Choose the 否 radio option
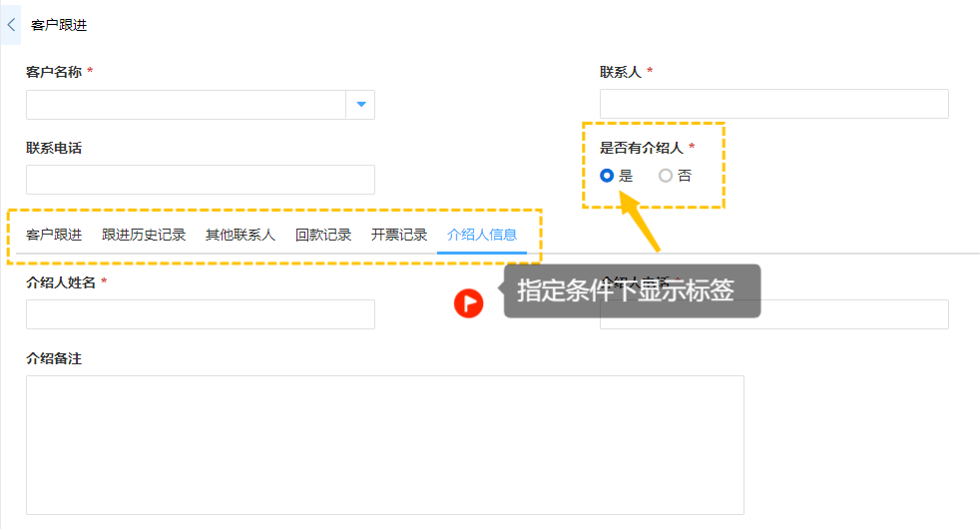Viewport: 980px width, 530px height. (x=666, y=176)
